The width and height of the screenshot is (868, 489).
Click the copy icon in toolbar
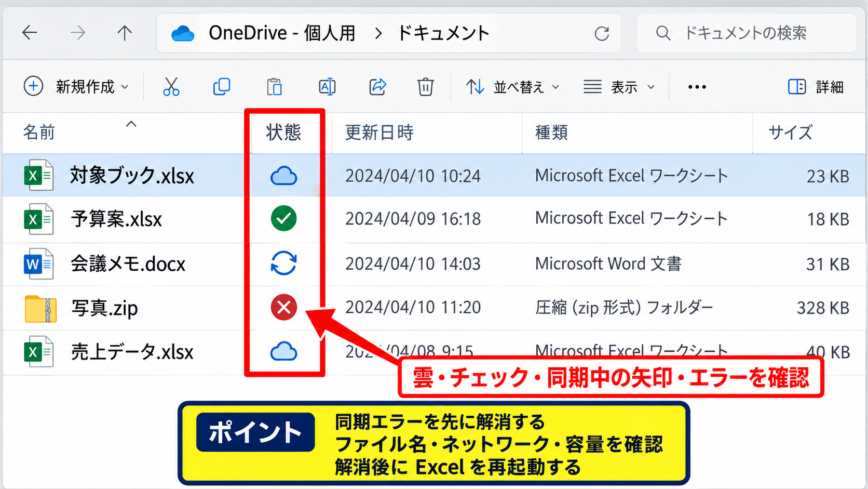point(222,87)
